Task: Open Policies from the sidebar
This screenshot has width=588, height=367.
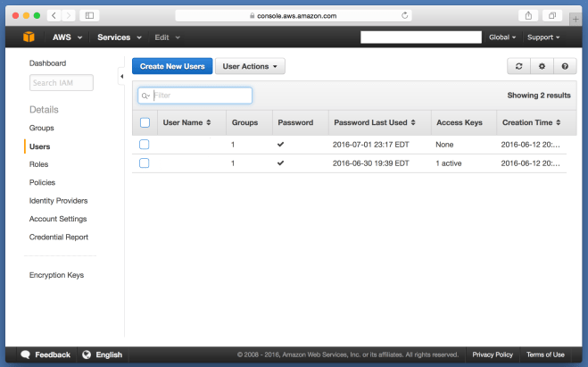Action: coord(42,182)
